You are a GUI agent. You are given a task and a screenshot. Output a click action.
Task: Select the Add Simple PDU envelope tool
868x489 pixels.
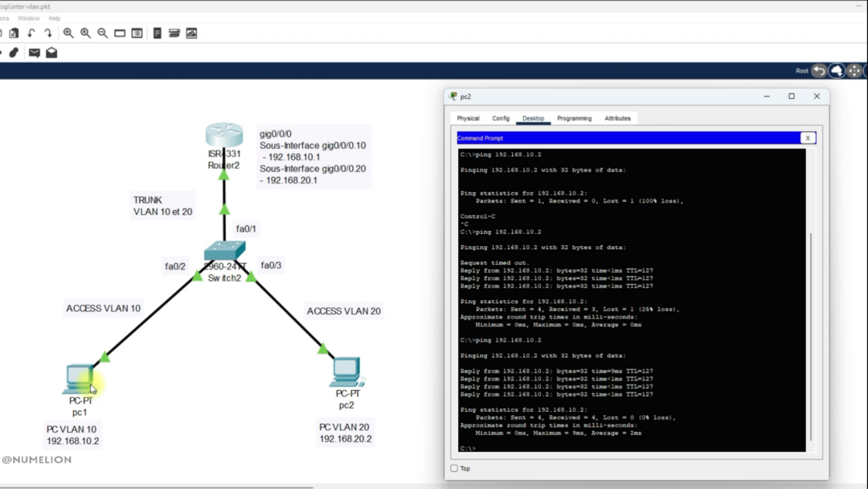click(34, 52)
